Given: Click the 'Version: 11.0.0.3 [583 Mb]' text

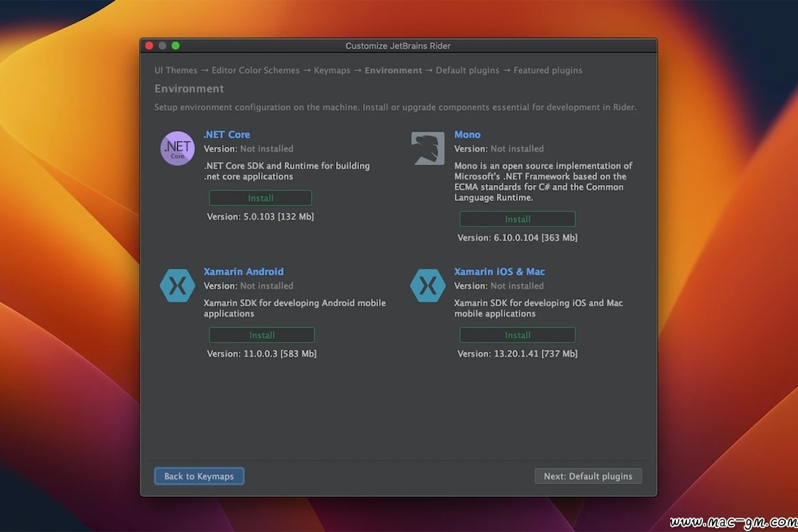Looking at the screenshot, I should click(262, 353).
